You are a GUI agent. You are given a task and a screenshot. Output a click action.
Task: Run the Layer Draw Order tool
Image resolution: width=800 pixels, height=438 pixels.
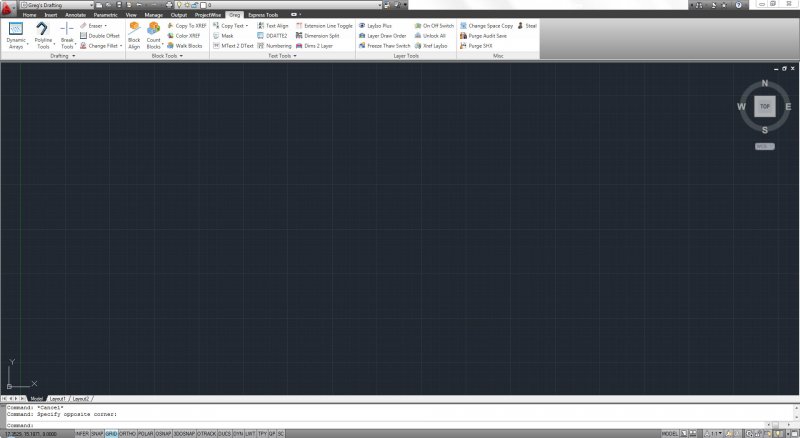tap(383, 36)
